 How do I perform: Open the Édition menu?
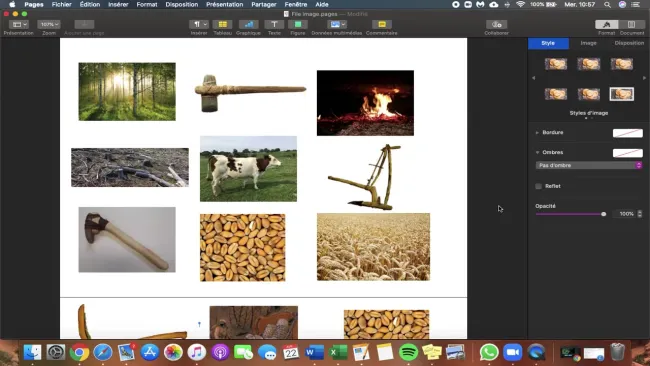[90, 5]
